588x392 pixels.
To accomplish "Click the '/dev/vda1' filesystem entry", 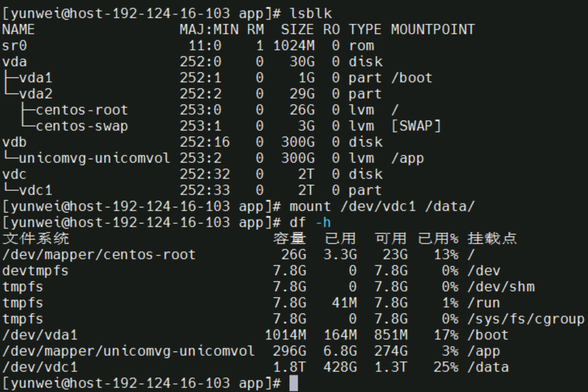I will [x=40, y=336].
